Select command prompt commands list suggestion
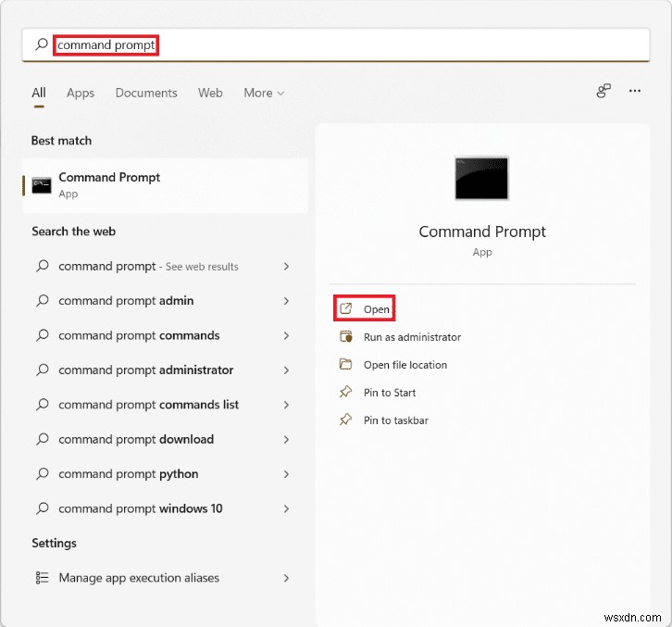The width and height of the screenshot is (672, 627). [148, 405]
